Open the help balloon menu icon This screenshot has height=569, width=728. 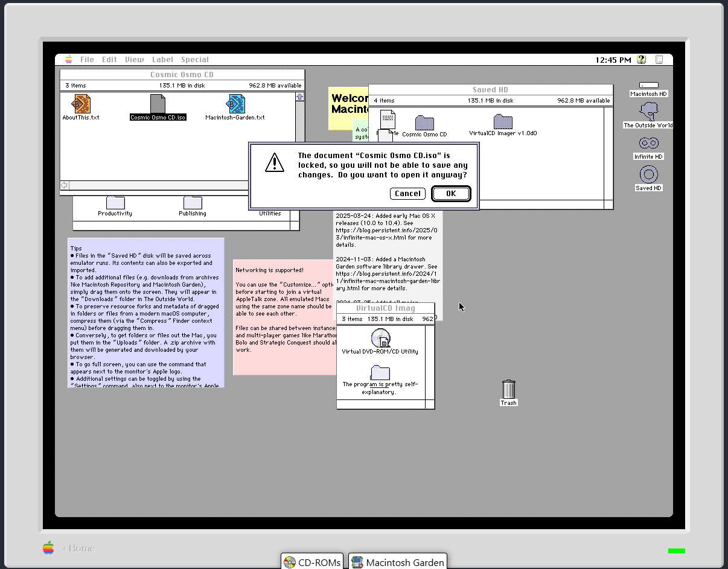641,59
